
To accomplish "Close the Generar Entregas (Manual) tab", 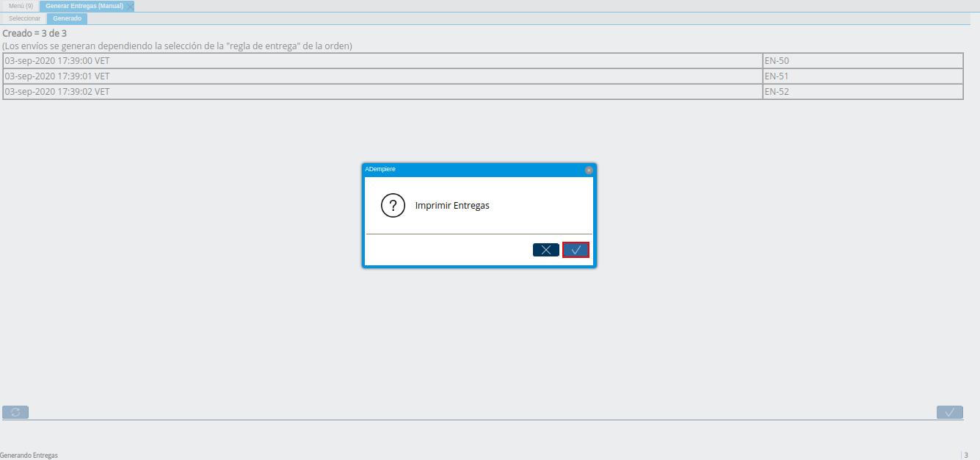I will click(x=130, y=6).
